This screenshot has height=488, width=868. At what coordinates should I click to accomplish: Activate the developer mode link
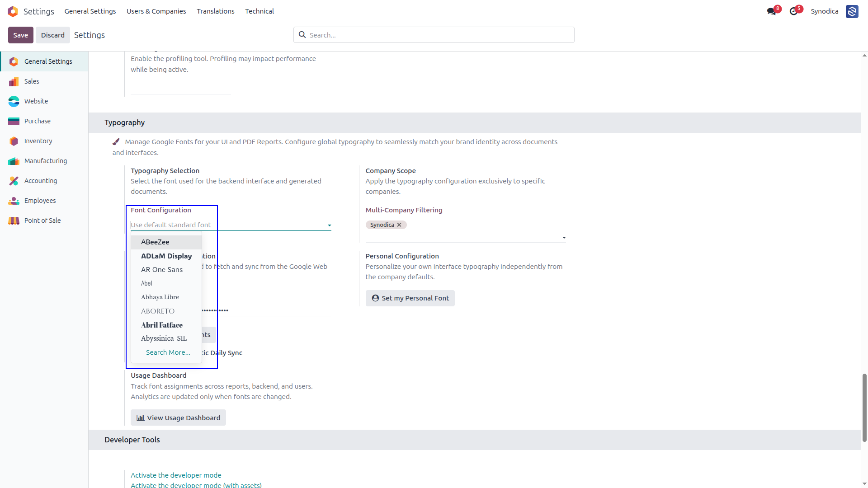pyautogui.click(x=176, y=475)
